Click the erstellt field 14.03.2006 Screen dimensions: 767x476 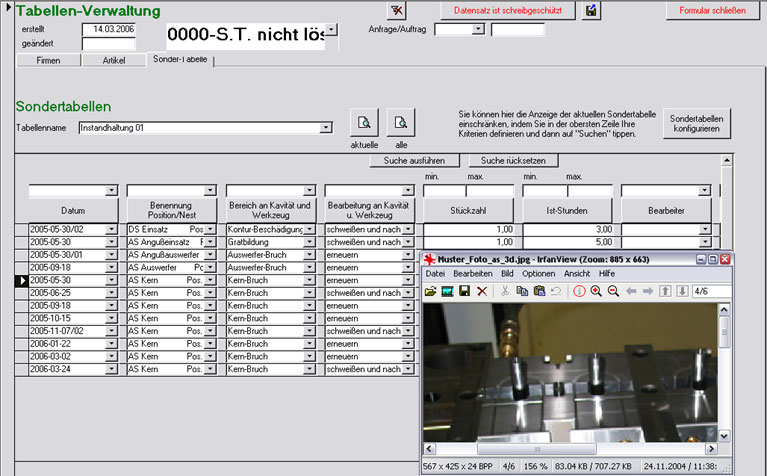(109, 29)
